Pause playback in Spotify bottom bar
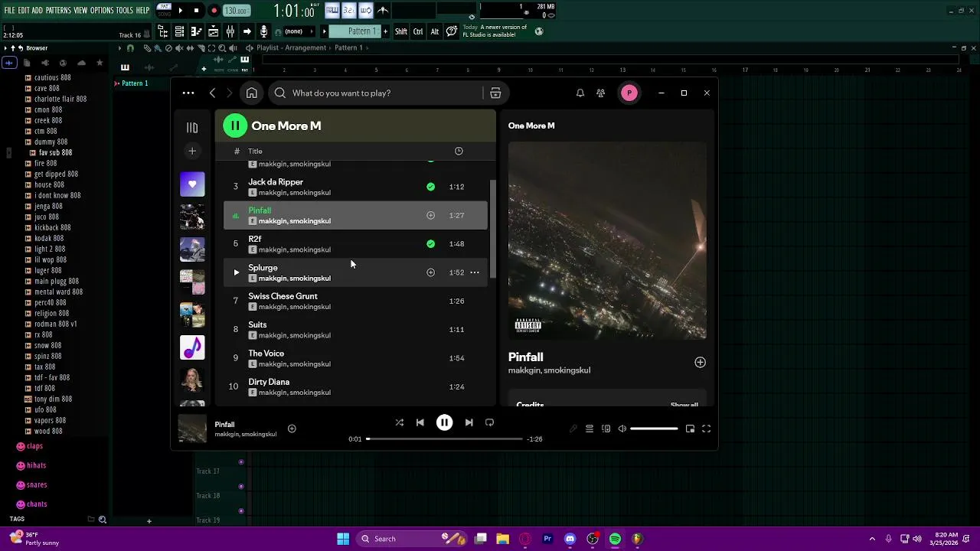980x551 pixels. point(444,422)
